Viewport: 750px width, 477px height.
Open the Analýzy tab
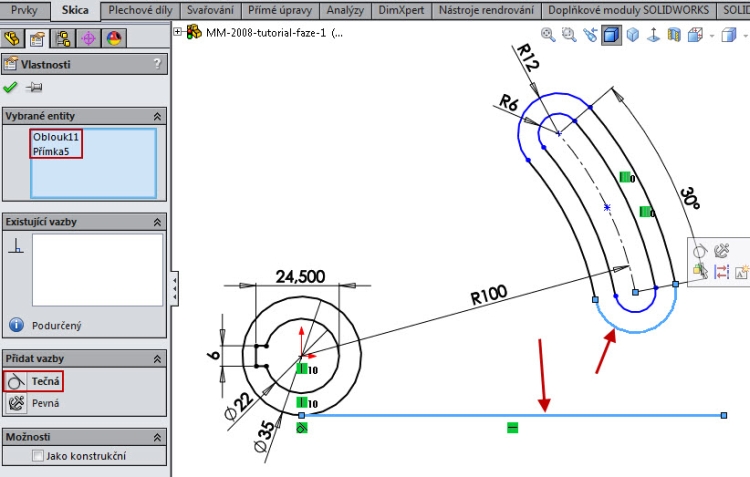345,10
